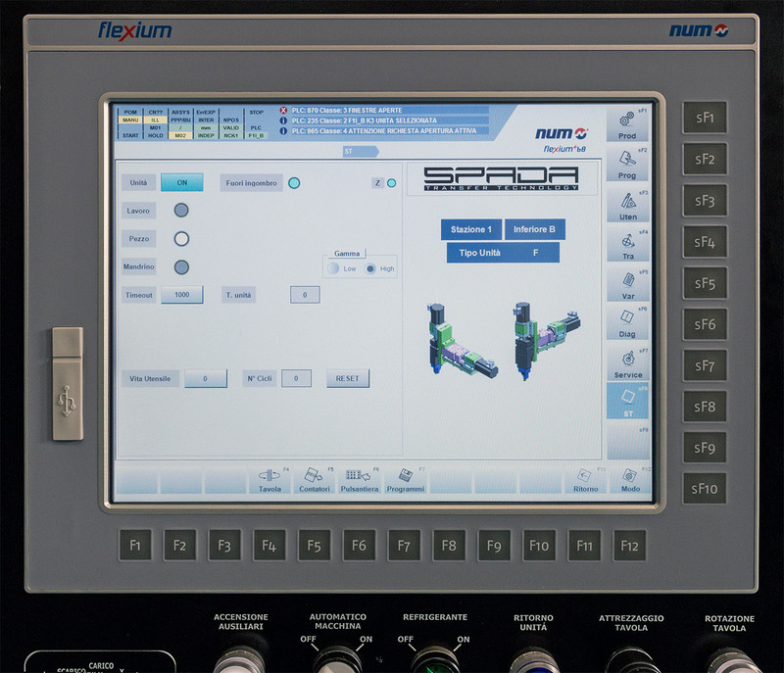The width and height of the screenshot is (784, 673).
Task: Open the Contatori counters icon
Action: pyautogui.click(x=314, y=478)
